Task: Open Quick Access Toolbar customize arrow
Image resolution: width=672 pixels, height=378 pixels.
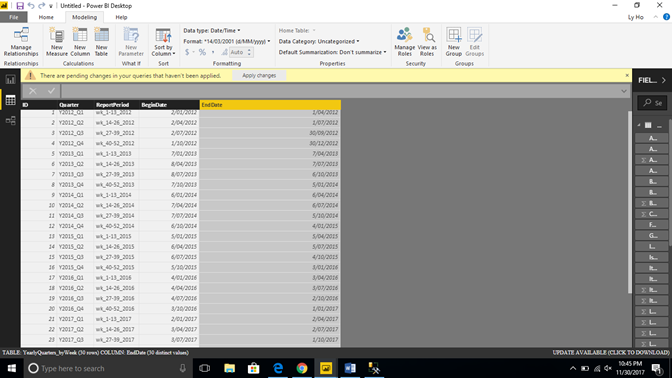Action: tap(51, 6)
